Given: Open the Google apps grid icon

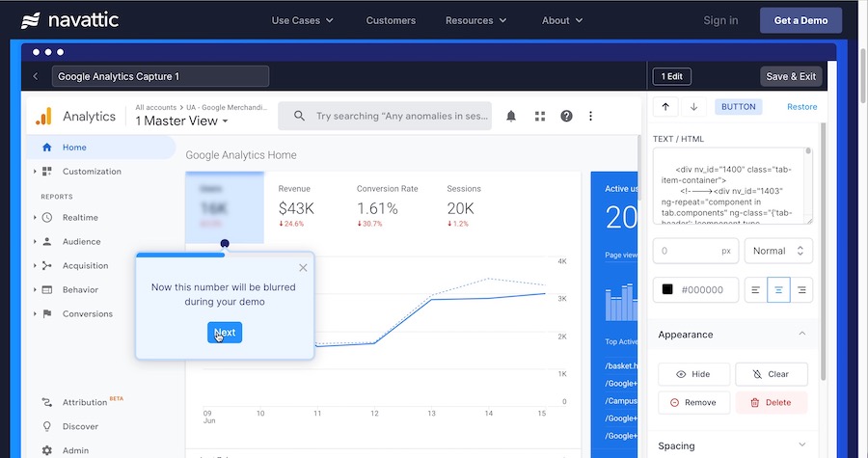Looking at the screenshot, I should (540, 116).
